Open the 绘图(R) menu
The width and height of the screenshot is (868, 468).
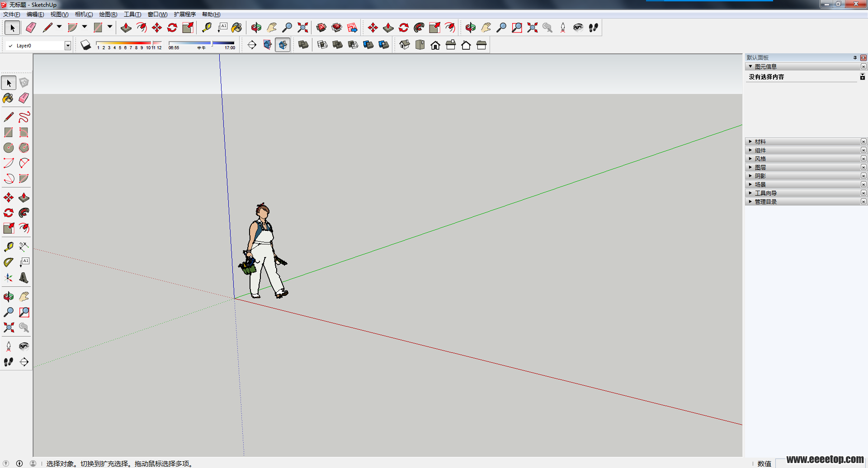[x=108, y=14]
